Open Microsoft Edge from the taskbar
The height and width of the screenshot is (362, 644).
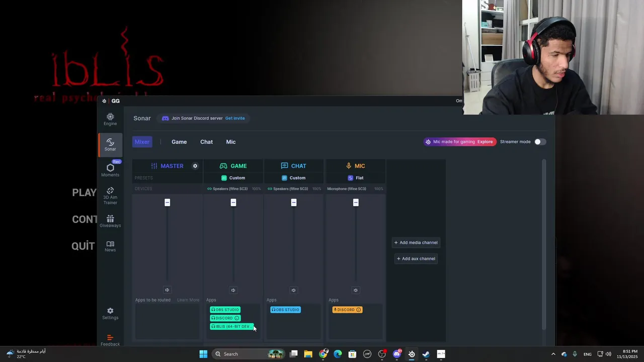[x=338, y=354]
